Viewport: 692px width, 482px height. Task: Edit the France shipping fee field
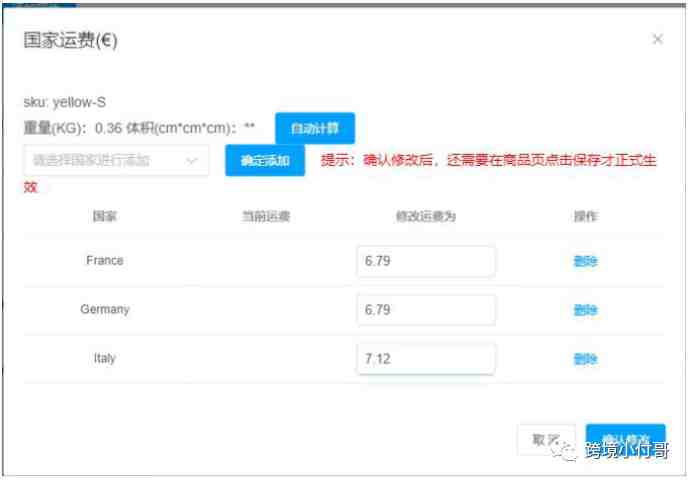click(x=426, y=261)
